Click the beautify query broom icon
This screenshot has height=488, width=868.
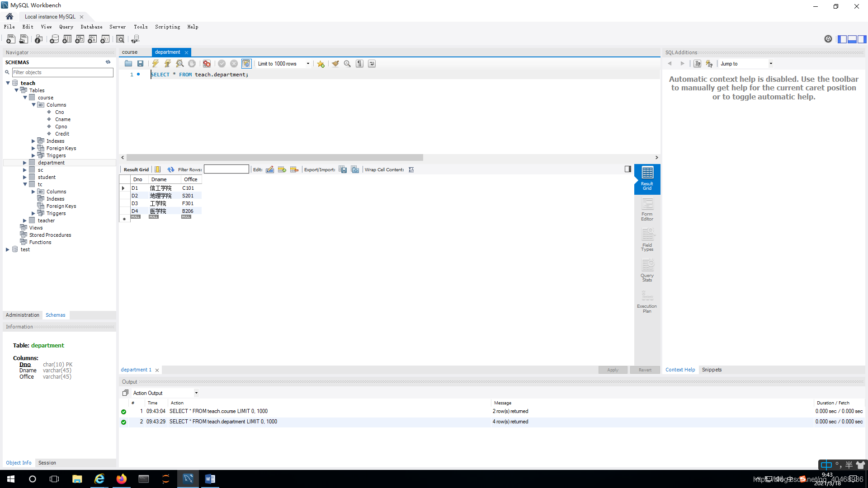coord(335,64)
